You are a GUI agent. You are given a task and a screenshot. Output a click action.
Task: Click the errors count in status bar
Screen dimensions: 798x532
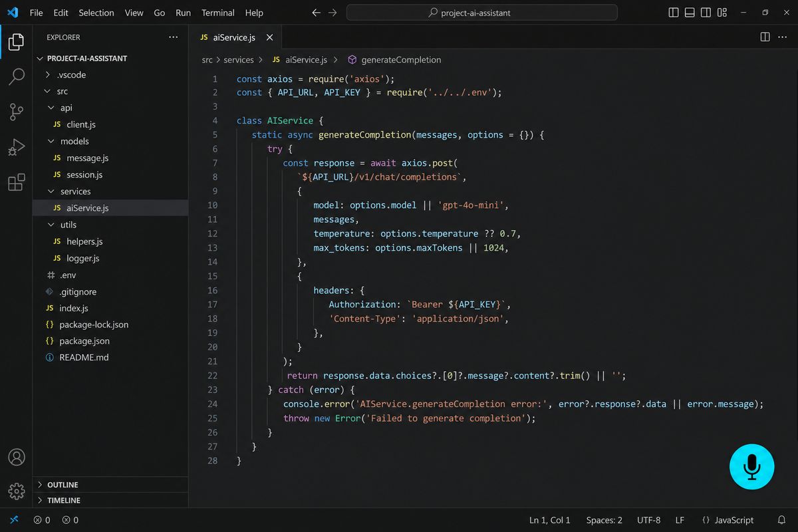coord(42,520)
